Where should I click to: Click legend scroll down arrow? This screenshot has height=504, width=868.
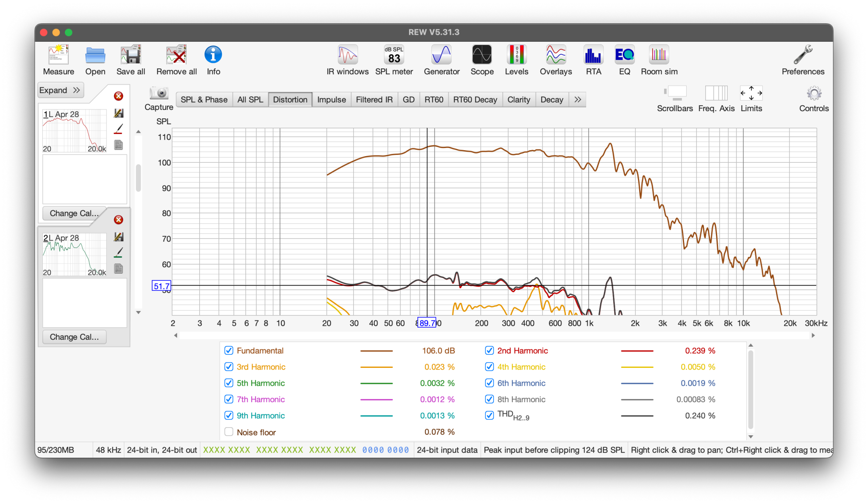[x=751, y=437]
